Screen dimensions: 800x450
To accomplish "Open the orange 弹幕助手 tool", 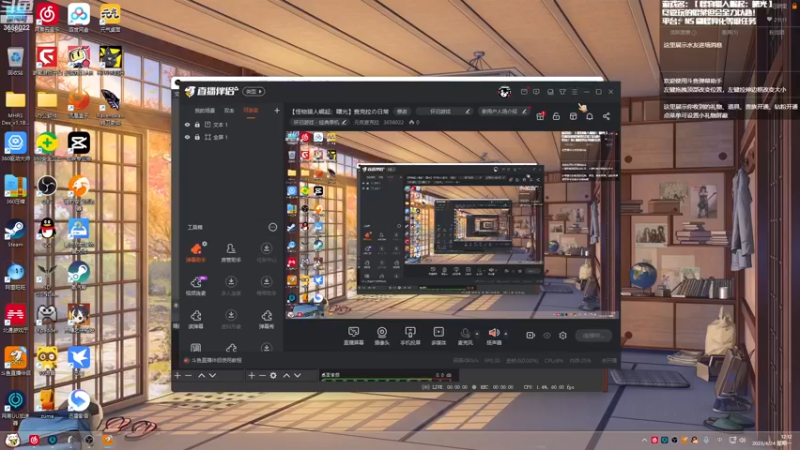I will coord(196,253).
